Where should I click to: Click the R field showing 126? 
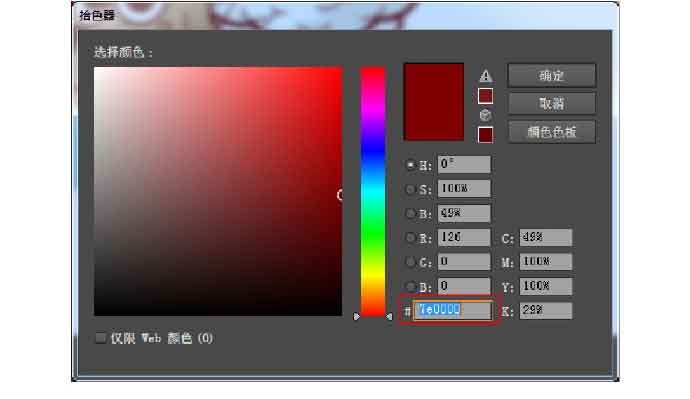(464, 238)
